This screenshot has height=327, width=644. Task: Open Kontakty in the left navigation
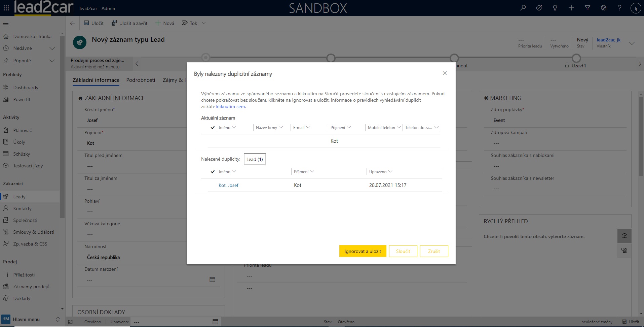point(22,208)
